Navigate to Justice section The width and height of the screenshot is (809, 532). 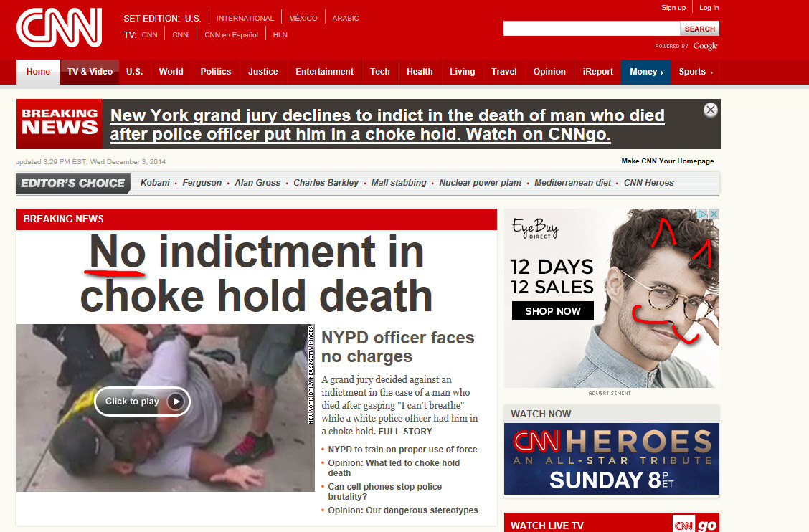263,72
